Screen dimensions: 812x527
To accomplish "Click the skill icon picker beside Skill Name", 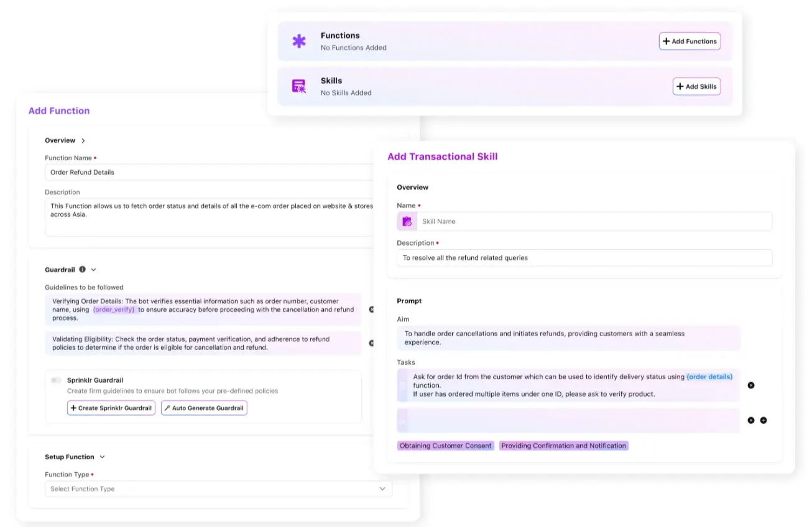I will (x=407, y=221).
